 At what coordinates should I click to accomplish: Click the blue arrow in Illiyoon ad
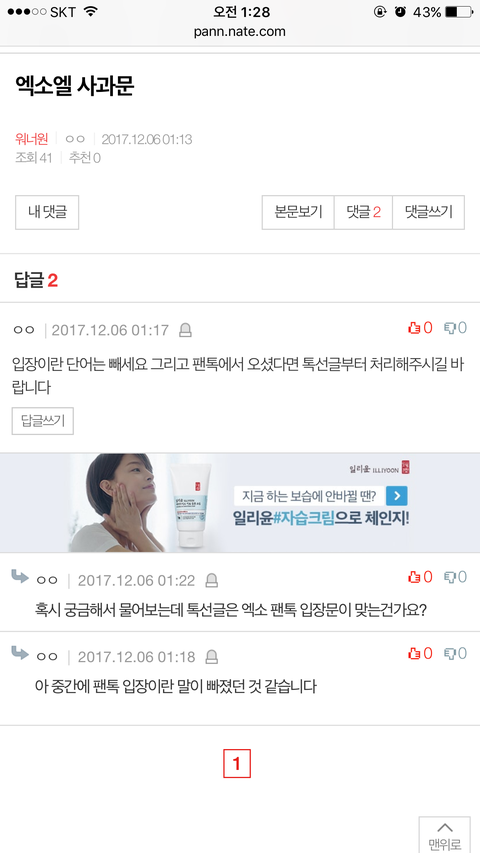point(397,496)
